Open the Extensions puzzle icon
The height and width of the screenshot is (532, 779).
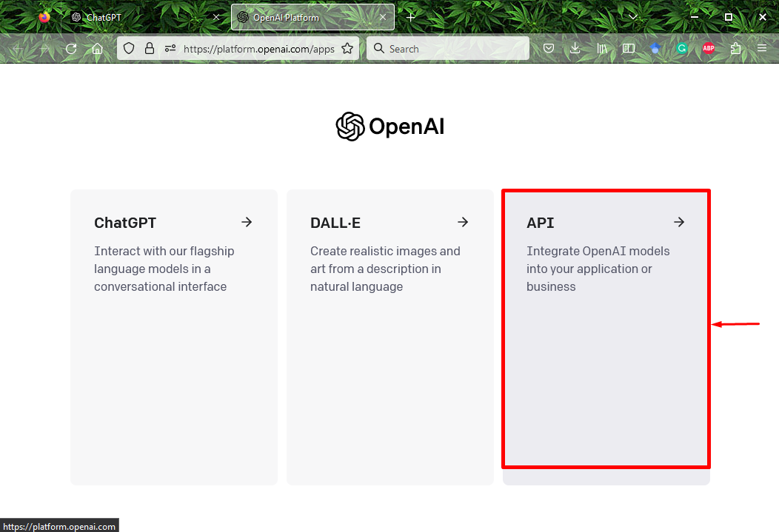(x=735, y=49)
